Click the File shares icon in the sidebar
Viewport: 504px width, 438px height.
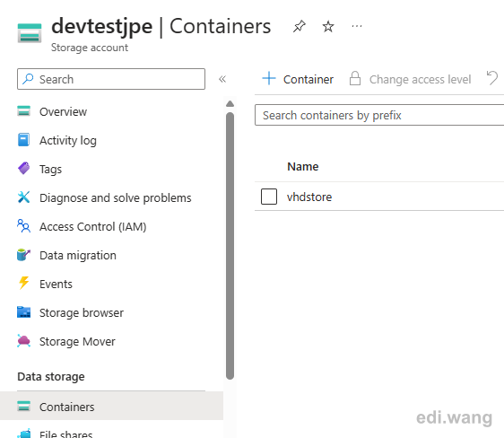(x=24, y=434)
